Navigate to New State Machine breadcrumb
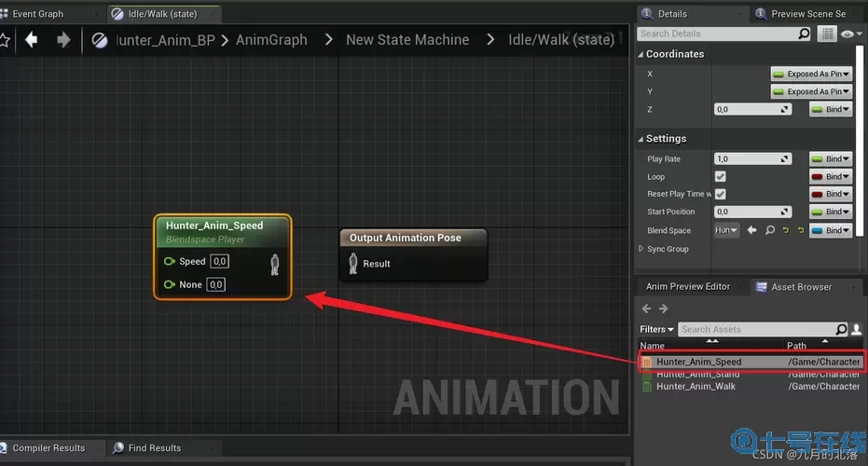 (x=407, y=40)
